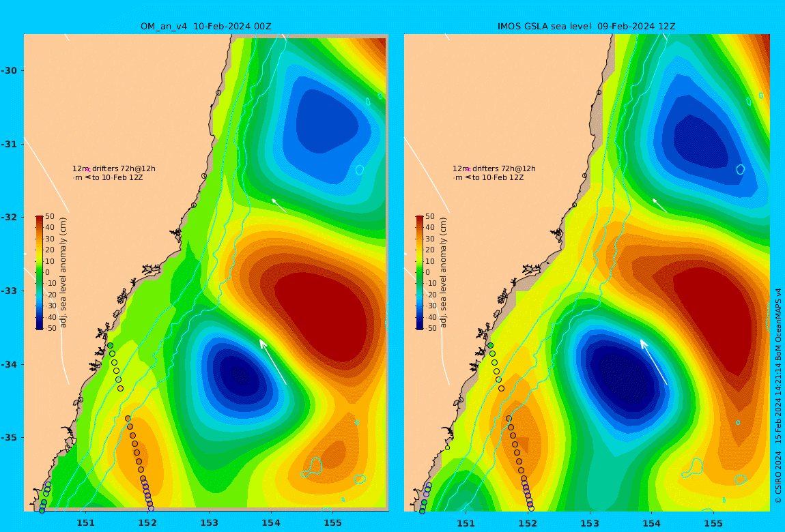Click the large white velocity arrow in right map

click(x=653, y=361)
